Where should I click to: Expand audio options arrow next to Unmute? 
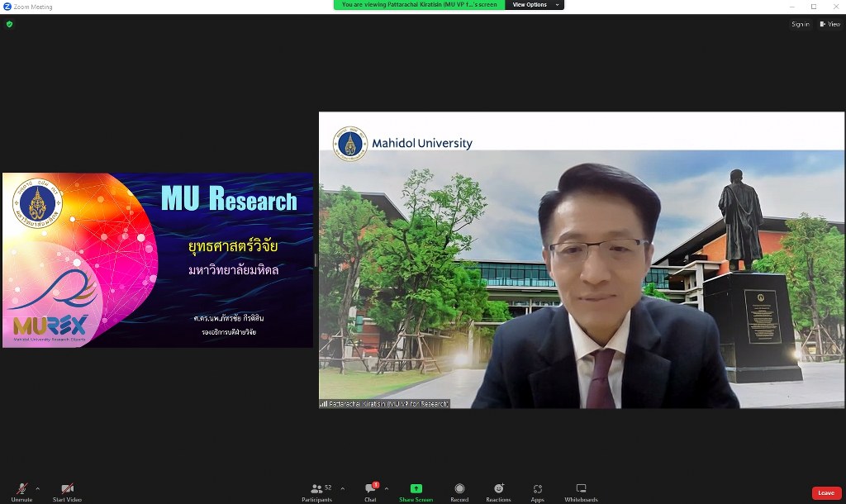(x=37, y=488)
